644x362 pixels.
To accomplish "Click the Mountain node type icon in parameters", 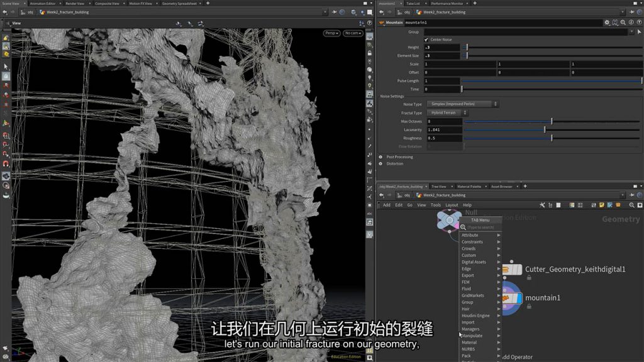I will coord(382,23).
